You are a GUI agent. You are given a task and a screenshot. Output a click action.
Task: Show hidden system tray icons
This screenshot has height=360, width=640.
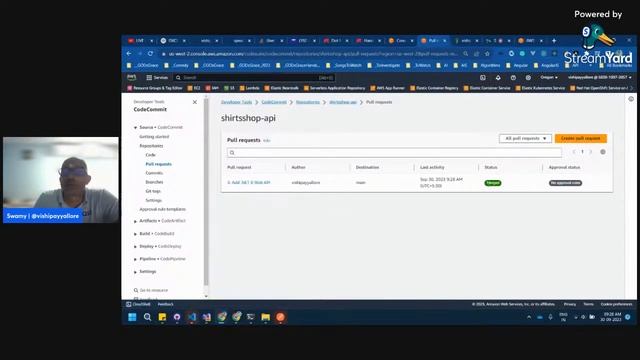529,317
